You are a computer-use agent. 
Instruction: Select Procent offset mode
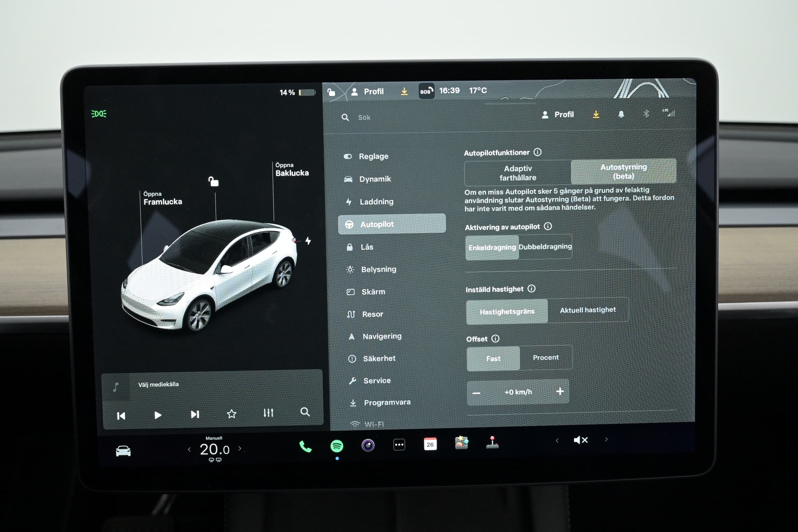tap(546, 357)
